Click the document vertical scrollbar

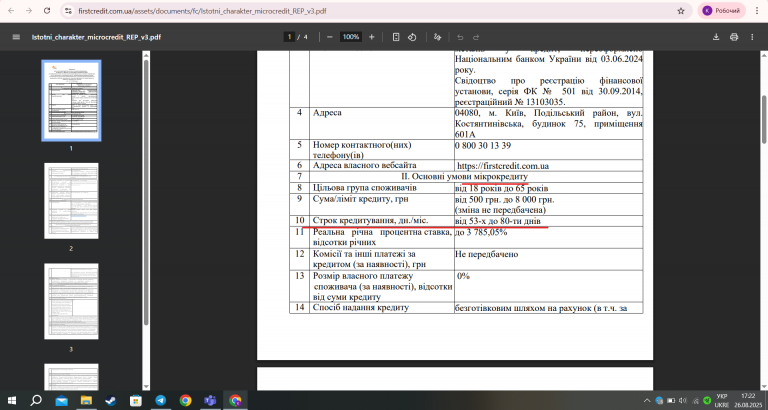click(x=764, y=119)
